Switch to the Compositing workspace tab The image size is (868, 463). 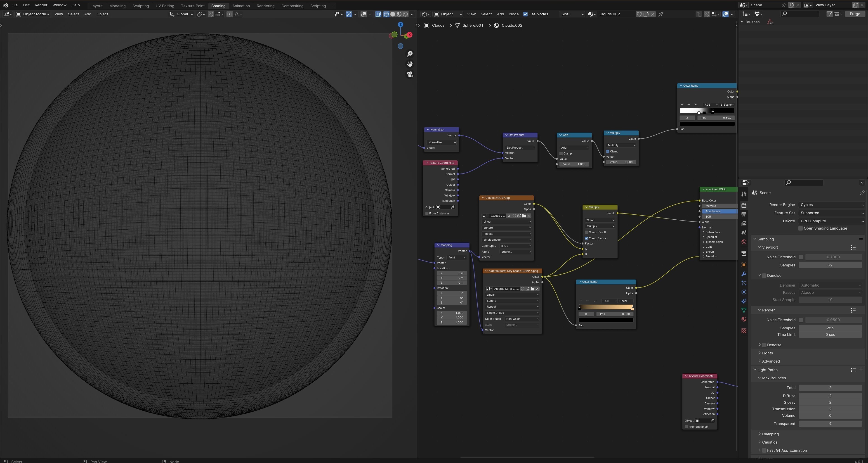point(292,6)
